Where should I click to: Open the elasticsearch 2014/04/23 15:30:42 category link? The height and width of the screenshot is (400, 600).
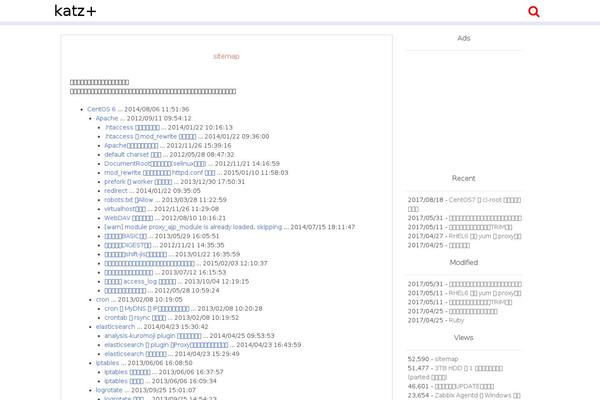115,327
